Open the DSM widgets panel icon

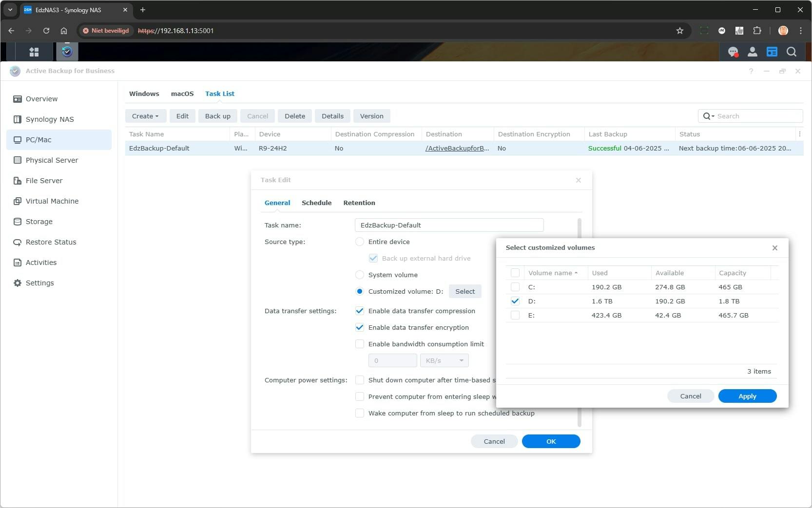click(772, 52)
